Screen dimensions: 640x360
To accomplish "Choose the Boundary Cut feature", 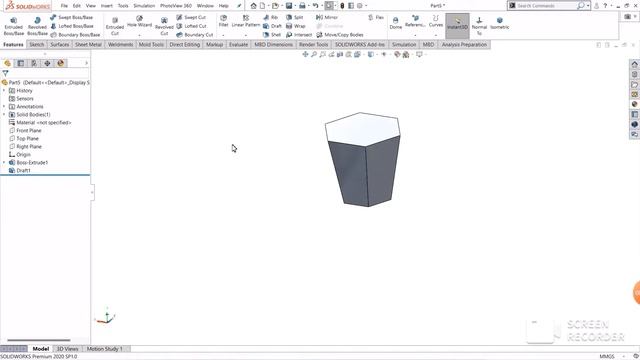I will [195, 35].
